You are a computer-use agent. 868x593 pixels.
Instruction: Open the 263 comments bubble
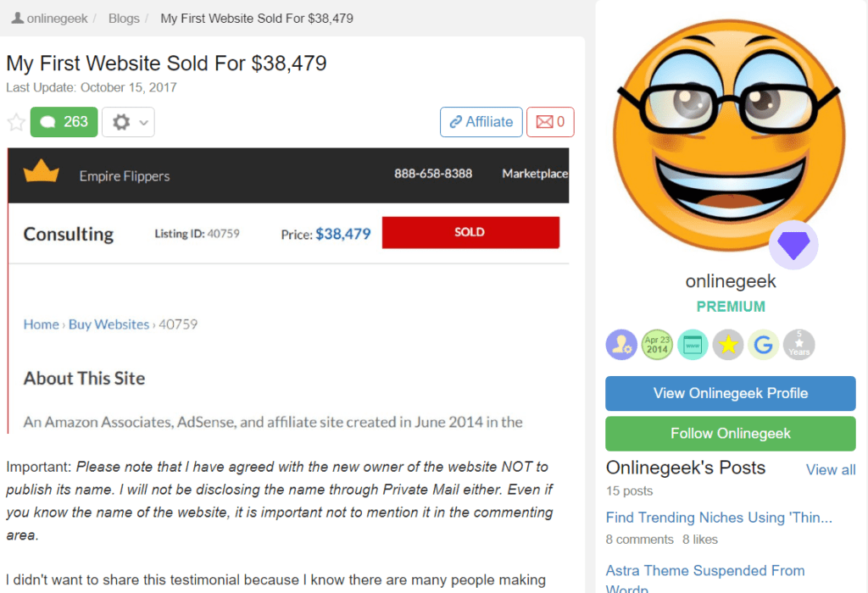[64, 122]
